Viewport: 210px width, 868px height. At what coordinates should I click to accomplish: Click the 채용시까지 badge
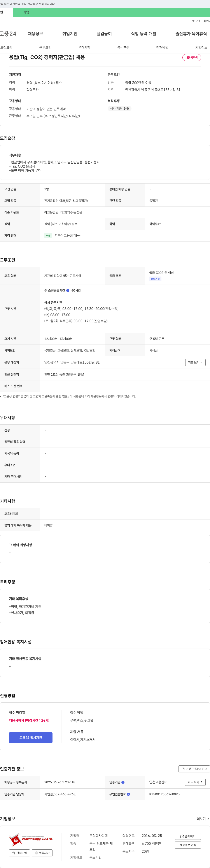tap(191, 58)
